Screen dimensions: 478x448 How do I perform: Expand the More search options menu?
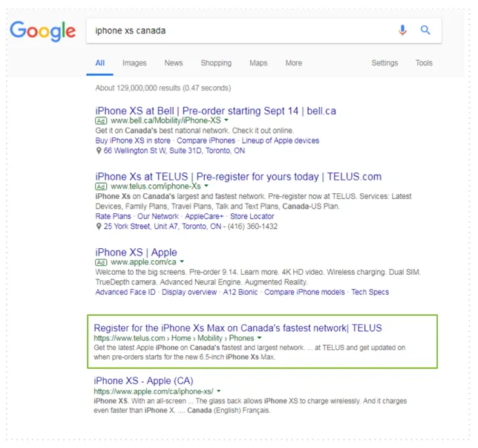pyautogui.click(x=294, y=63)
